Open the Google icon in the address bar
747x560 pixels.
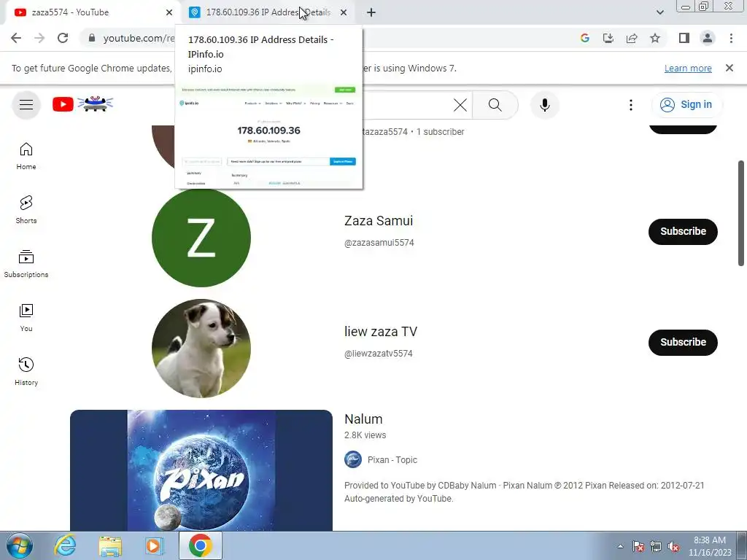[x=584, y=38]
